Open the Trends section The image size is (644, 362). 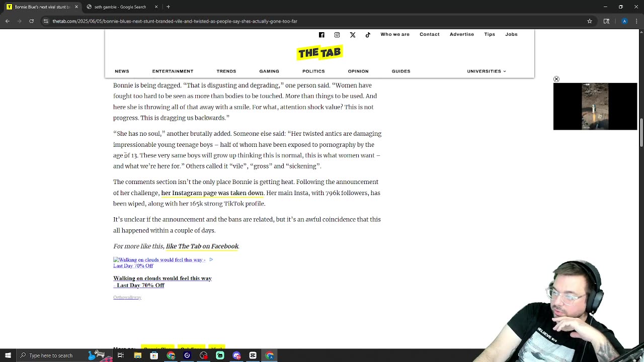click(226, 71)
